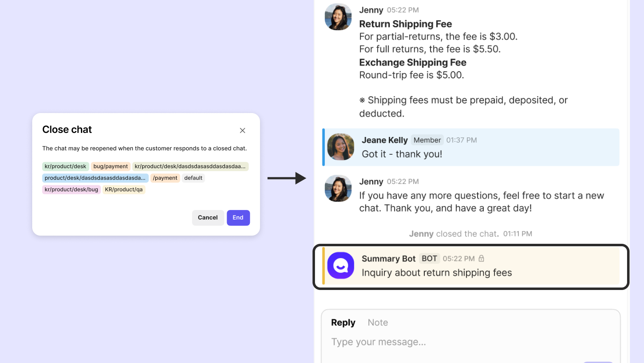This screenshot has height=363, width=644.
Task: Close the Close chat dialog with X
Action: pyautogui.click(x=242, y=130)
